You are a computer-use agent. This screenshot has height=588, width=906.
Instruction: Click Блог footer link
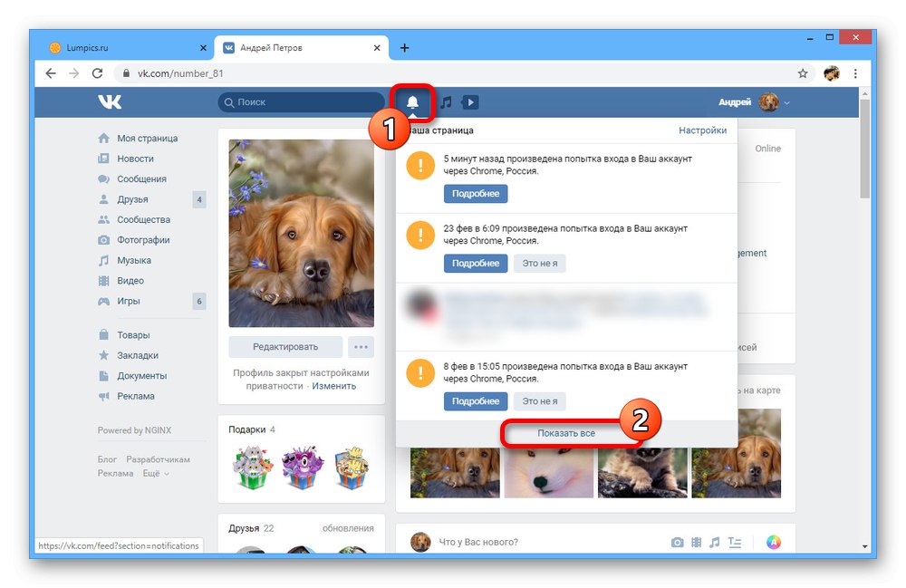coord(107,459)
